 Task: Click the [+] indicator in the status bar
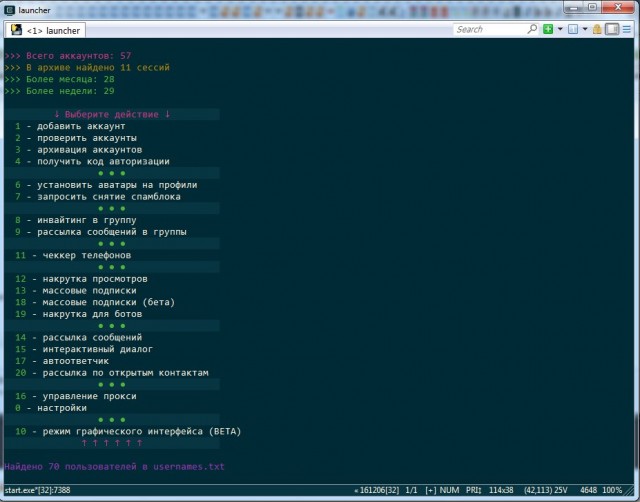coord(430,491)
